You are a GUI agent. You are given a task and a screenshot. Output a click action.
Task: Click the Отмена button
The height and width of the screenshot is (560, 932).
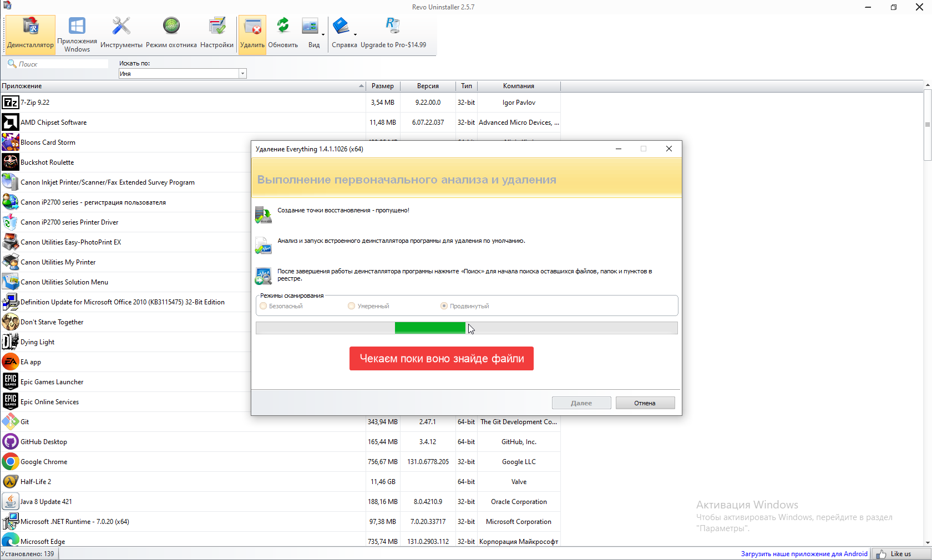pos(645,403)
